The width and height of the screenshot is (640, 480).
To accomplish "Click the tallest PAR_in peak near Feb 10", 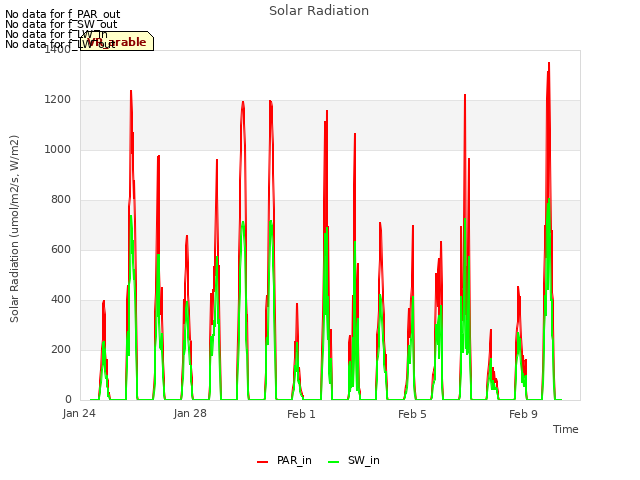I will click(549, 63).
